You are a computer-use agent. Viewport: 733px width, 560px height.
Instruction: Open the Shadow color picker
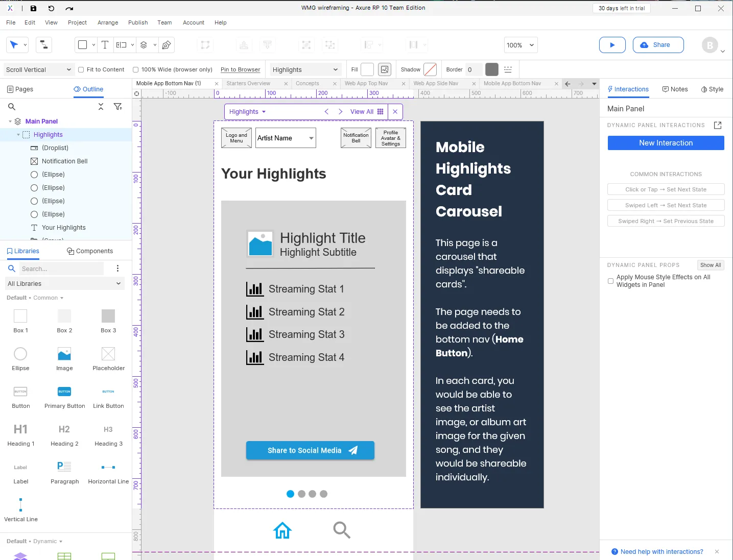pyautogui.click(x=430, y=69)
